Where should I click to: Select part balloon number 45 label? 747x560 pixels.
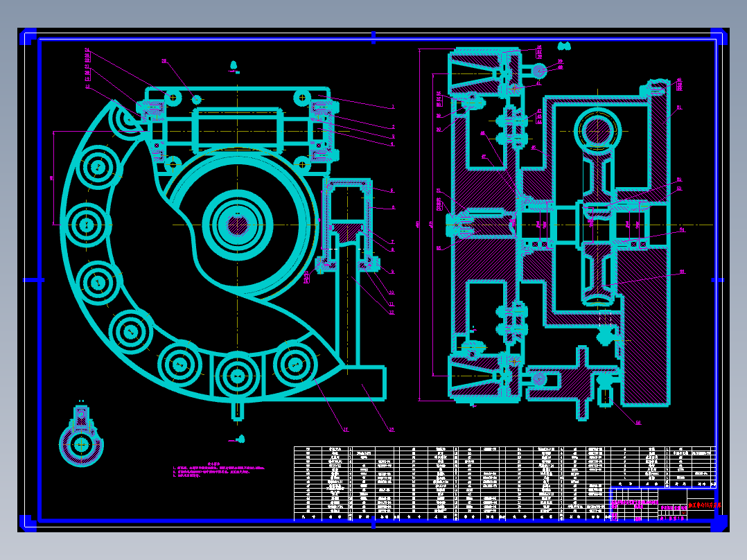coord(534,148)
